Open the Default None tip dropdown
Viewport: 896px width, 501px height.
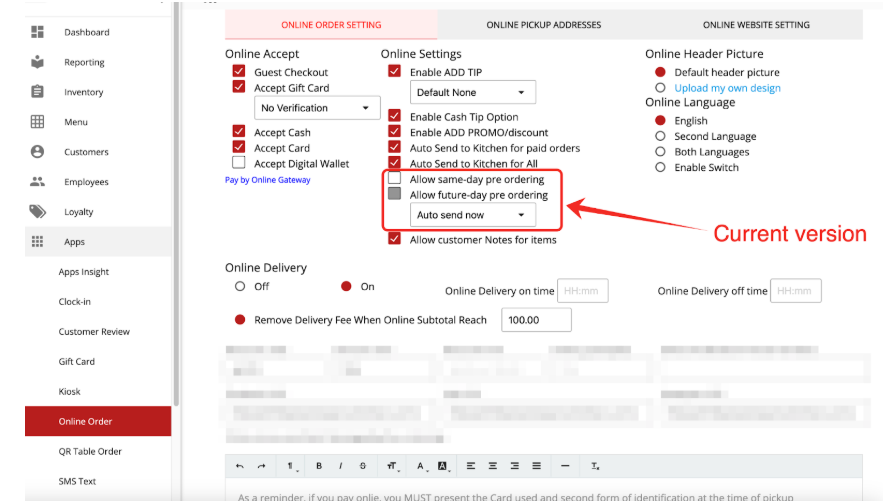(x=473, y=92)
